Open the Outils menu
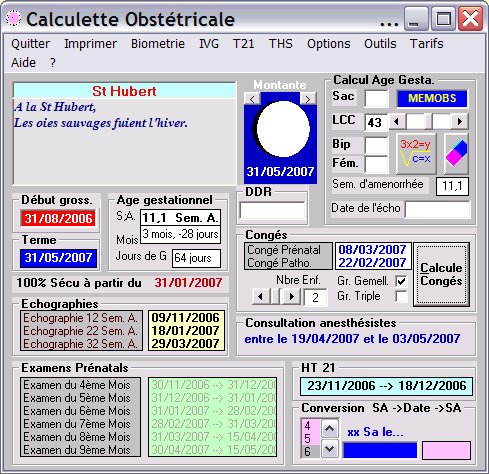This screenshot has width=489, height=474. (380, 44)
